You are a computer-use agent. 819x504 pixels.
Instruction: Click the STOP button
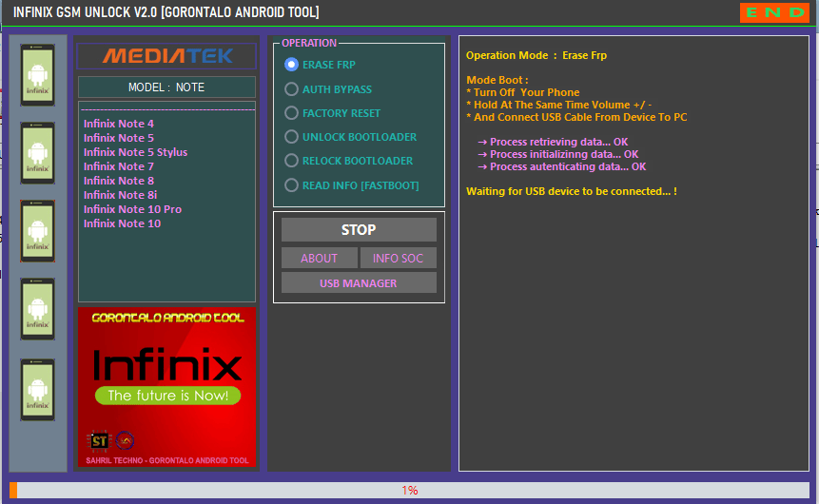click(359, 230)
